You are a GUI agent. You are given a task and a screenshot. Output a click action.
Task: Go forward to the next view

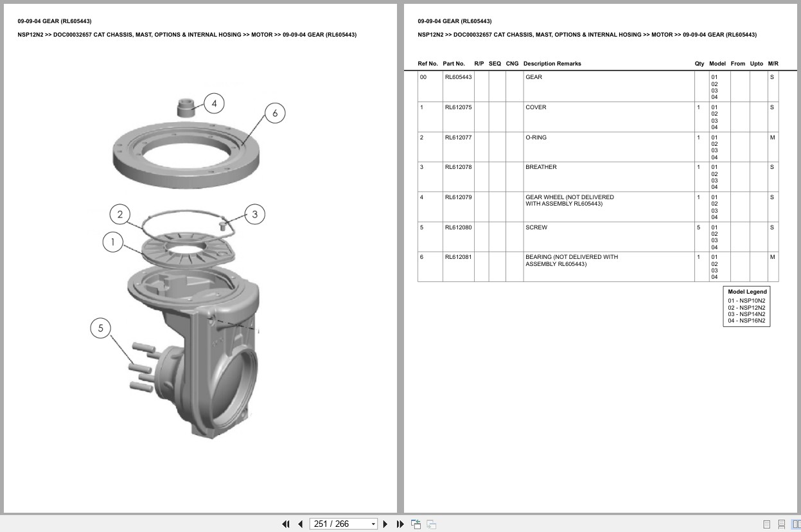click(432, 524)
